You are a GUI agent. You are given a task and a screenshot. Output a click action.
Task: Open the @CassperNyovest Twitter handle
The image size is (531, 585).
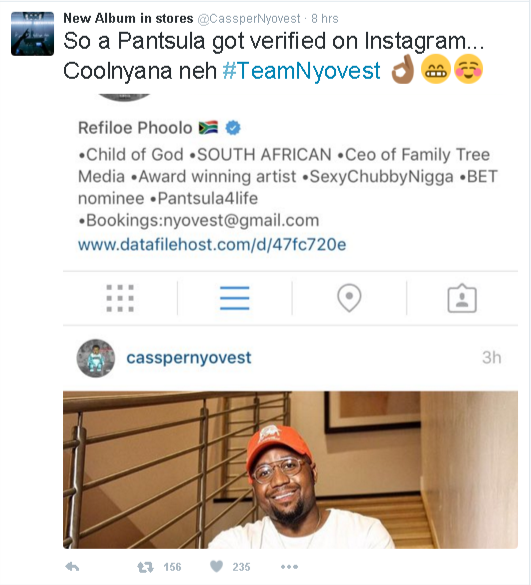pyautogui.click(x=249, y=19)
